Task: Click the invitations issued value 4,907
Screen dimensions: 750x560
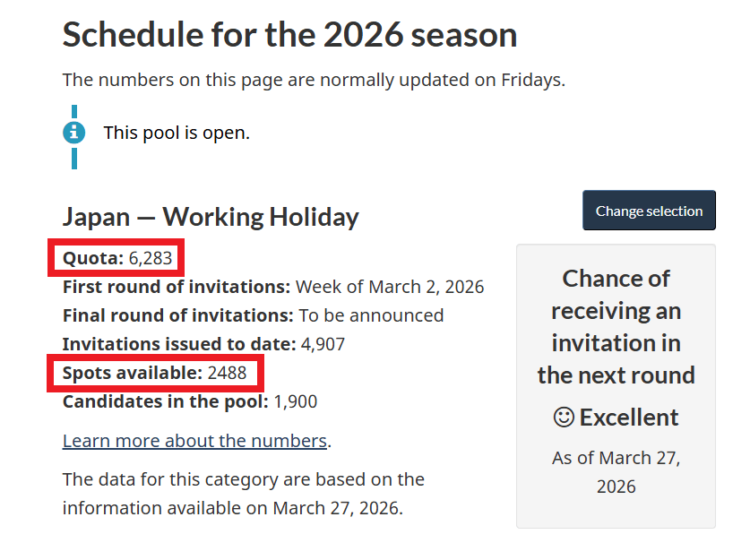Action: tap(323, 344)
